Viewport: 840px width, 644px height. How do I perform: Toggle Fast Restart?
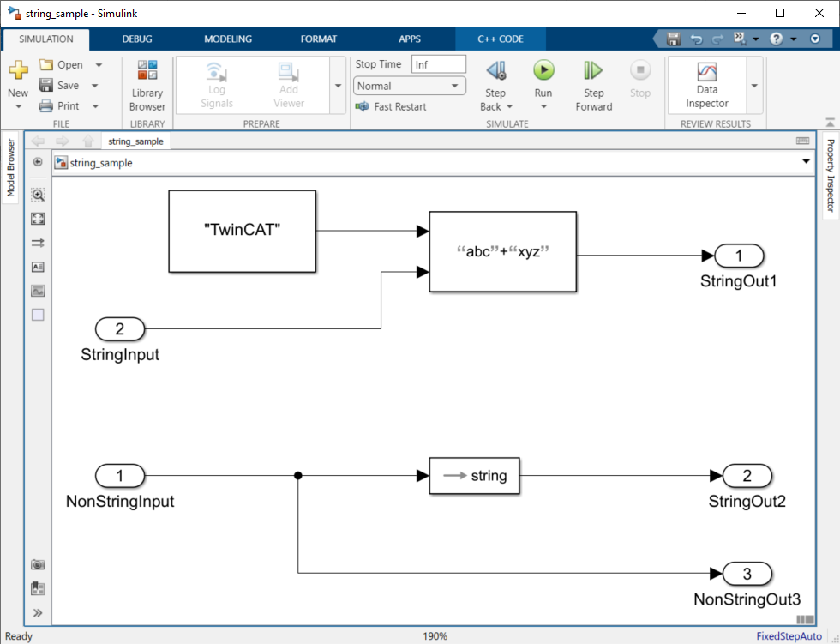(x=391, y=106)
